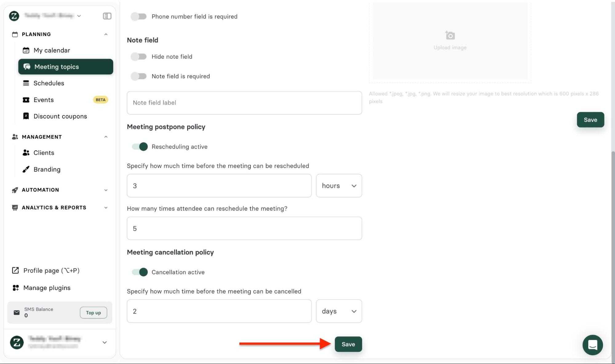Click the sidebar collapse panel icon

pos(107,16)
